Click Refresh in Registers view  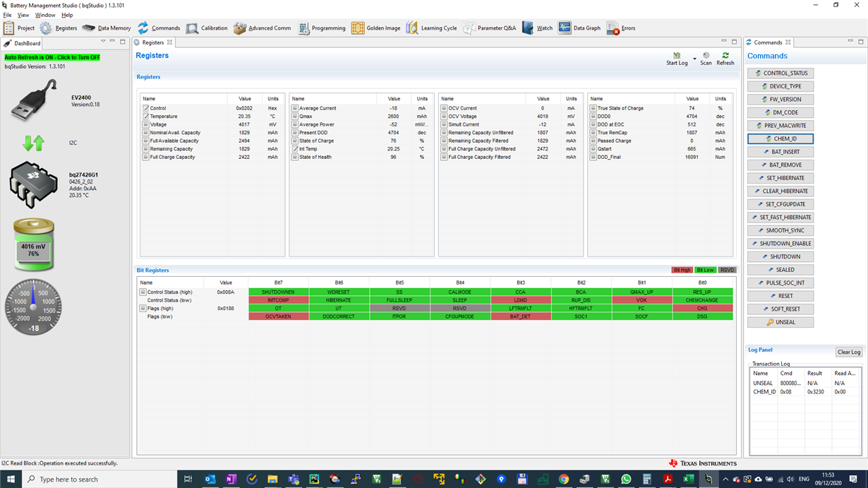tap(725, 59)
